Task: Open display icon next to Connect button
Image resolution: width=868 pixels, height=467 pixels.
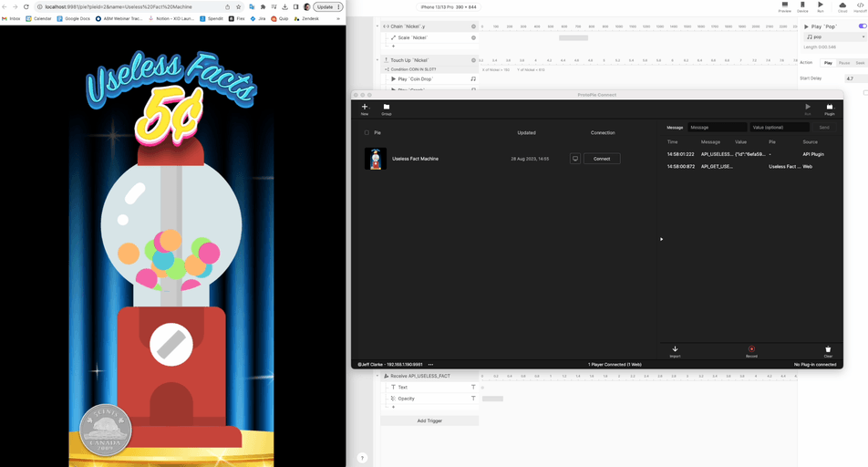Action: pos(575,159)
